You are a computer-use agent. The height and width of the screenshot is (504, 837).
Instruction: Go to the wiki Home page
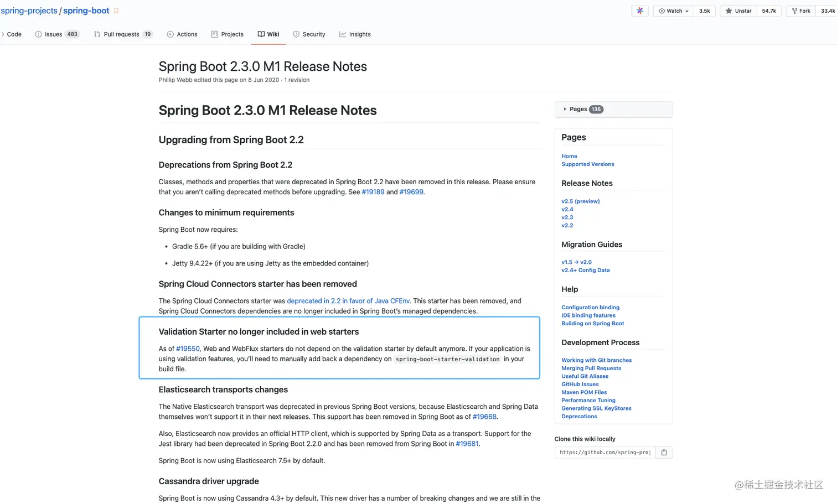tap(569, 156)
